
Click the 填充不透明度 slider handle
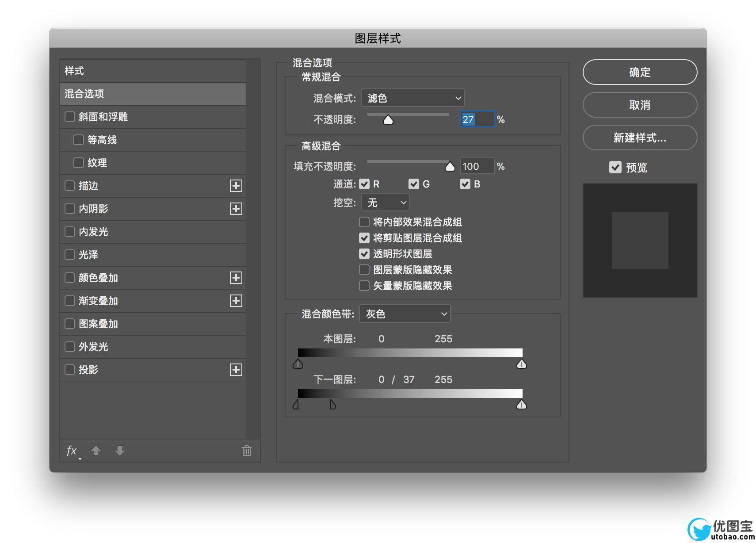tap(450, 166)
